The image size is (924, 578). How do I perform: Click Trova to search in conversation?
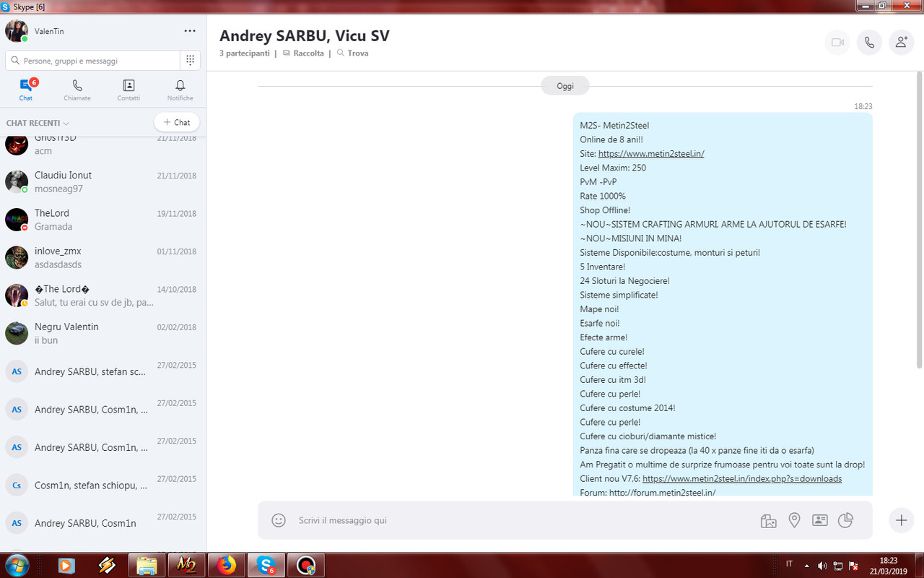pos(352,53)
